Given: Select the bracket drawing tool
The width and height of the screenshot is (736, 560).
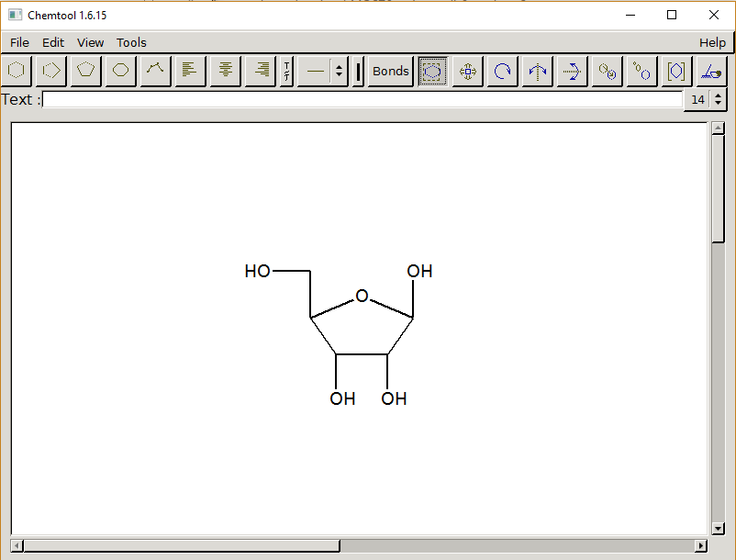Looking at the screenshot, I should pyautogui.click(x=676, y=71).
